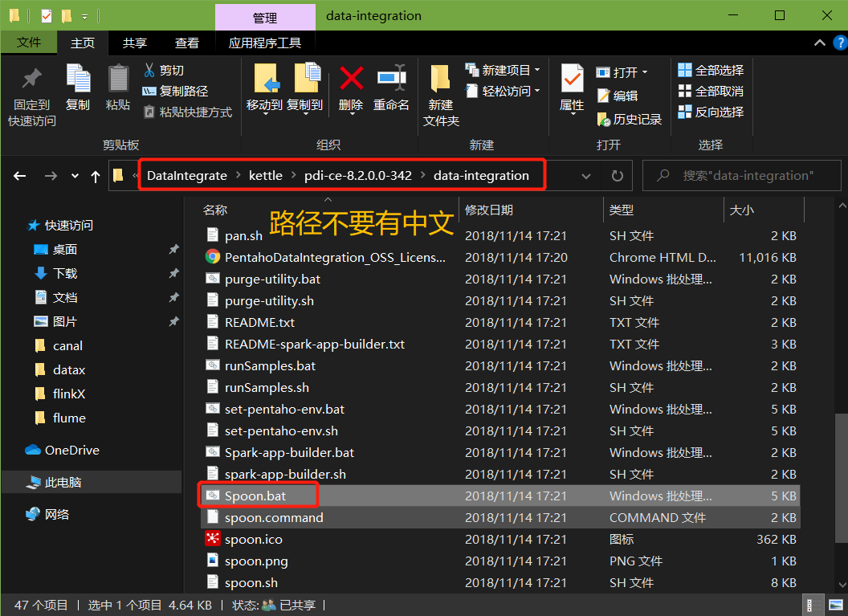Click History (历史记录) in ribbon
The height and width of the screenshot is (616, 848).
click(x=630, y=119)
